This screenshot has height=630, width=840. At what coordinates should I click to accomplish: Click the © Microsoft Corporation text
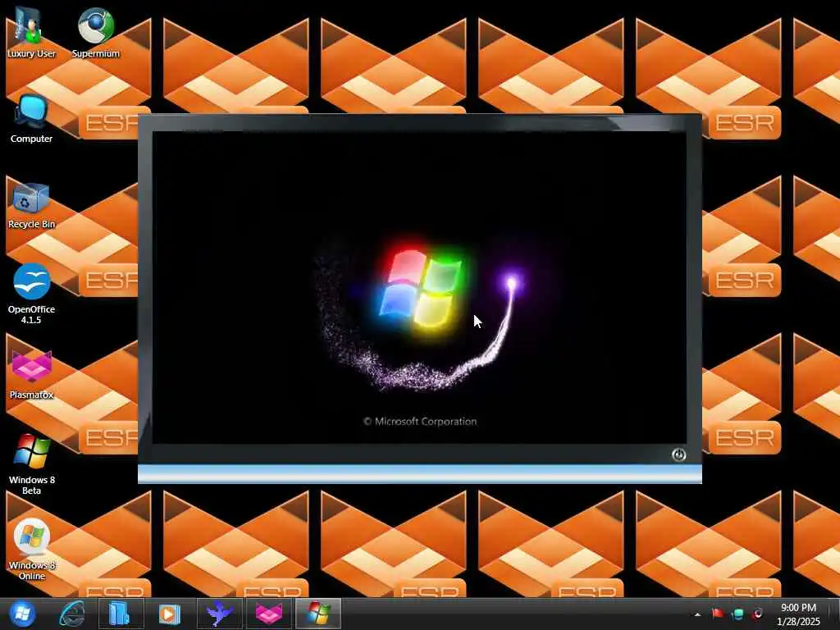[x=420, y=422]
